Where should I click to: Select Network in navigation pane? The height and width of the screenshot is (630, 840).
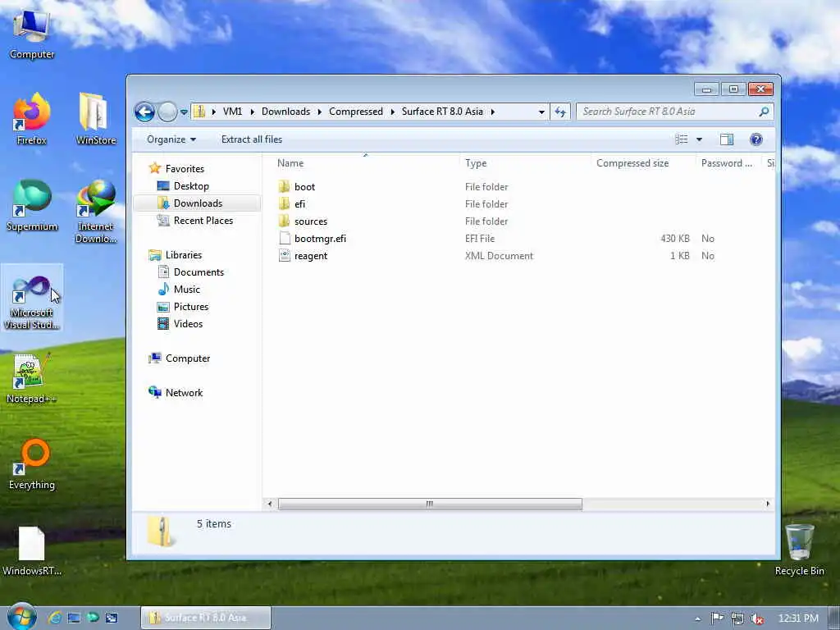tap(184, 393)
